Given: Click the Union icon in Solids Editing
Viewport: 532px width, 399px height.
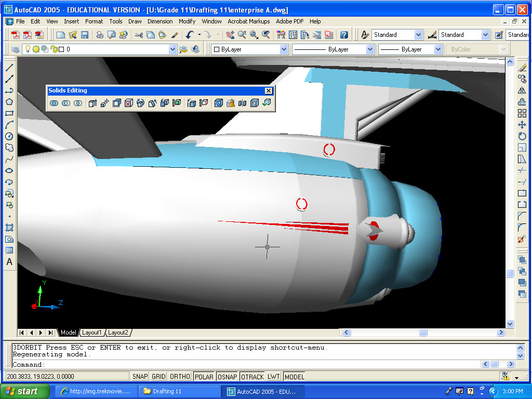Looking at the screenshot, I should coord(54,103).
